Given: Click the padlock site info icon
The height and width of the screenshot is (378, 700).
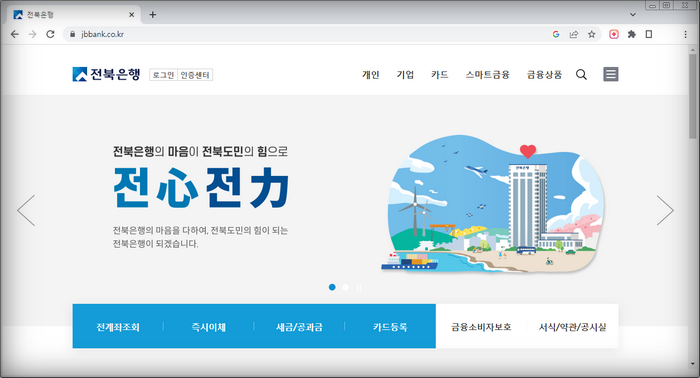Looking at the screenshot, I should tap(72, 34).
